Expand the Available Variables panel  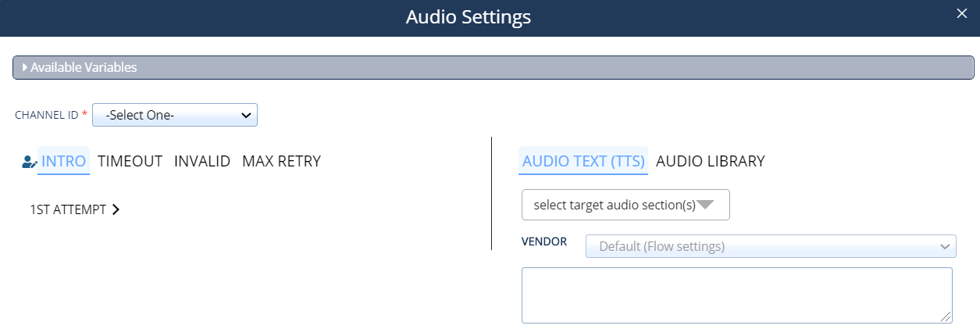pos(494,67)
